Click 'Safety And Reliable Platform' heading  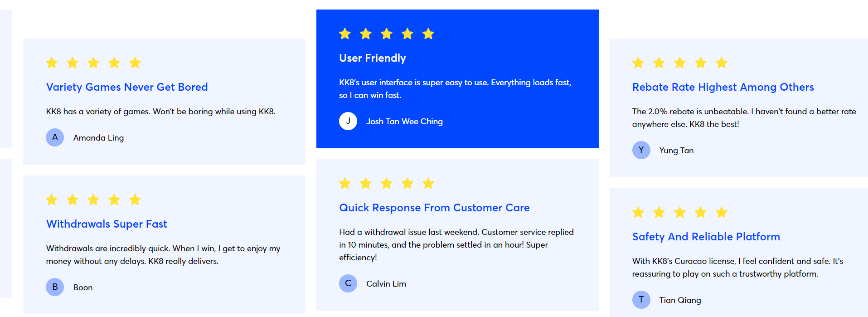[x=706, y=237]
